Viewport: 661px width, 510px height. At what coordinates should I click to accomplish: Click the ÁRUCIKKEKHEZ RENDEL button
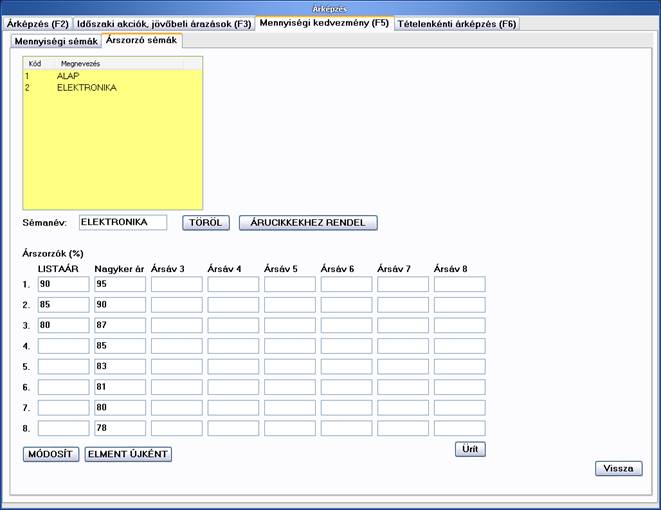point(308,223)
